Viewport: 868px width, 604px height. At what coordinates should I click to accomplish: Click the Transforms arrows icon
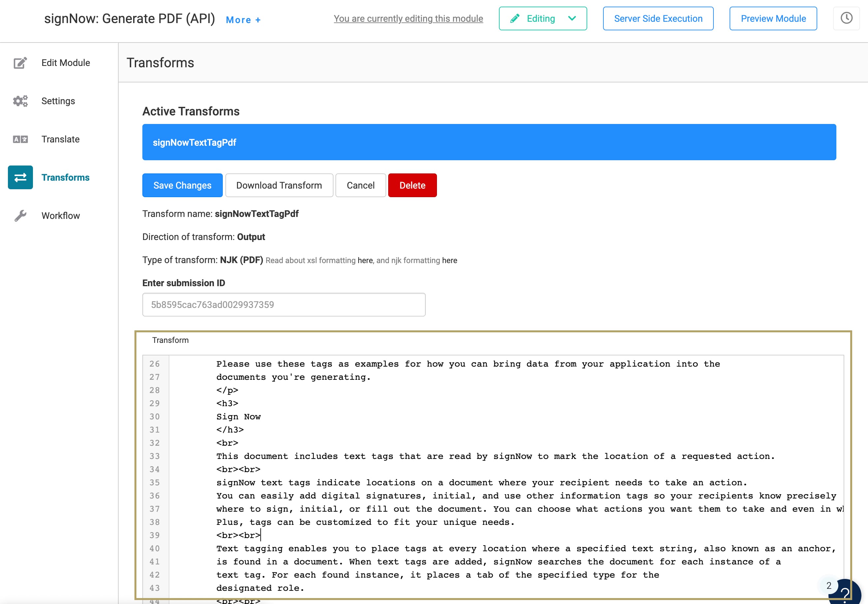coord(20,177)
